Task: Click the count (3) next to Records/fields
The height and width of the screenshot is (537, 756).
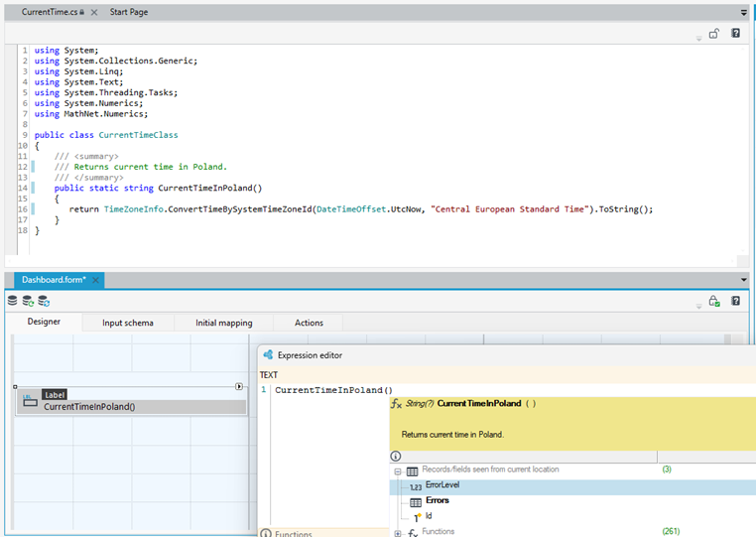Action: (667, 469)
